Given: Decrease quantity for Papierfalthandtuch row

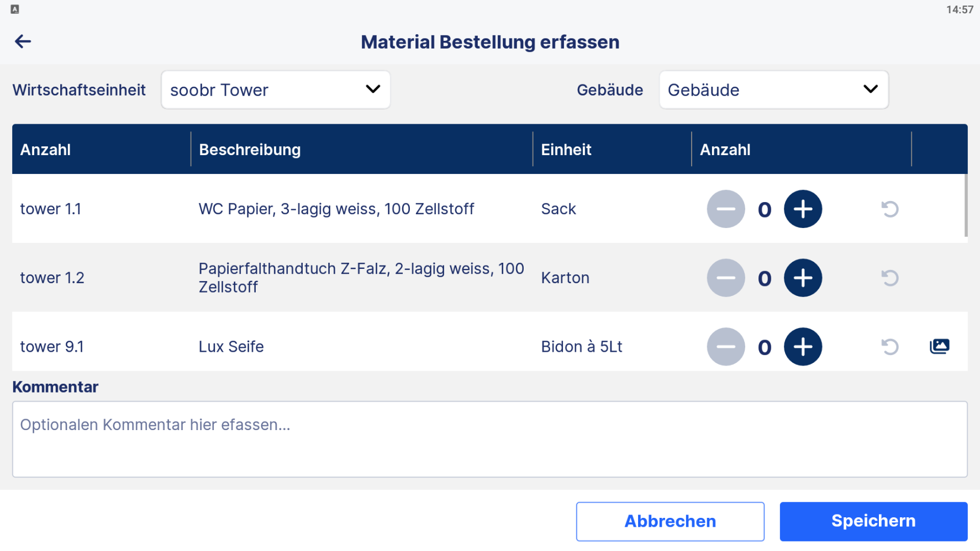Looking at the screenshot, I should pyautogui.click(x=726, y=278).
